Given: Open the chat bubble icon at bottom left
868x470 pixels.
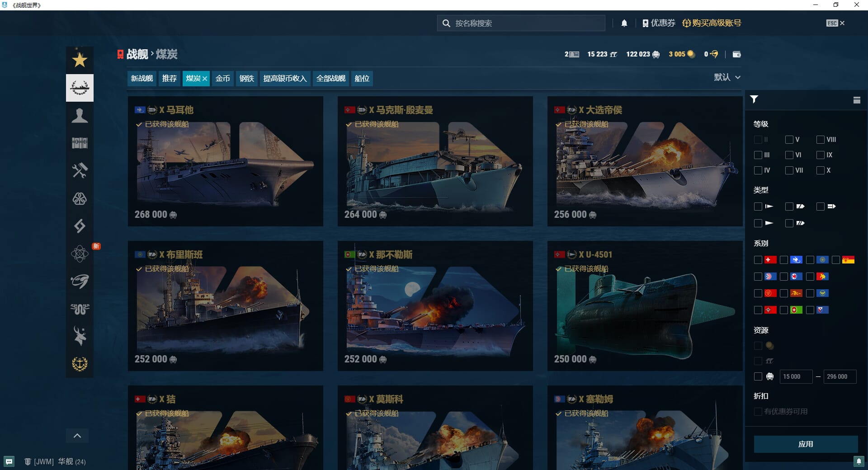Looking at the screenshot, I should [9, 461].
